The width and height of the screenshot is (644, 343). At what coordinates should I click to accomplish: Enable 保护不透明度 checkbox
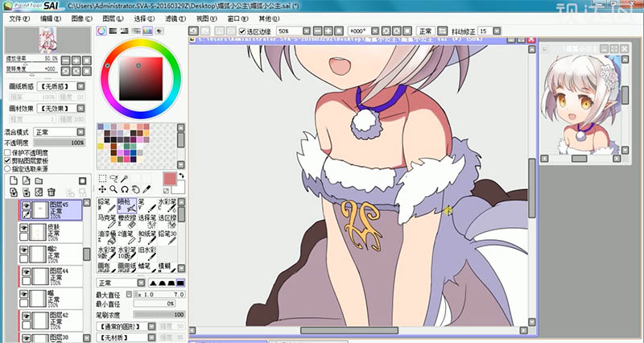tap(7, 152)
